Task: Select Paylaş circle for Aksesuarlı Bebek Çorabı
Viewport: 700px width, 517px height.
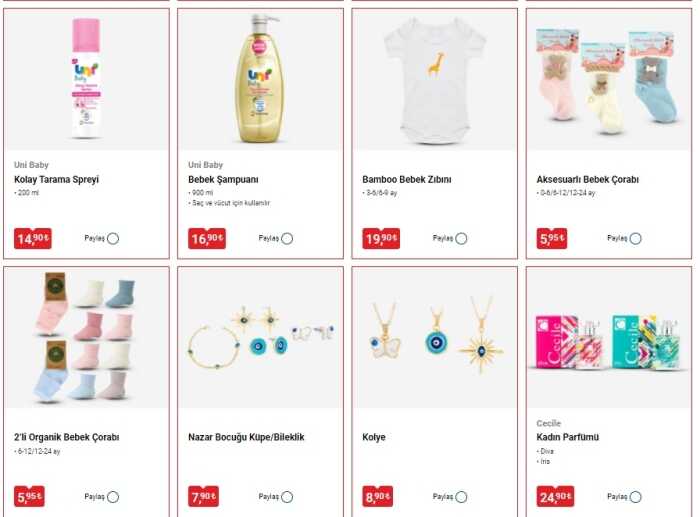Action: tap(636, 238)
